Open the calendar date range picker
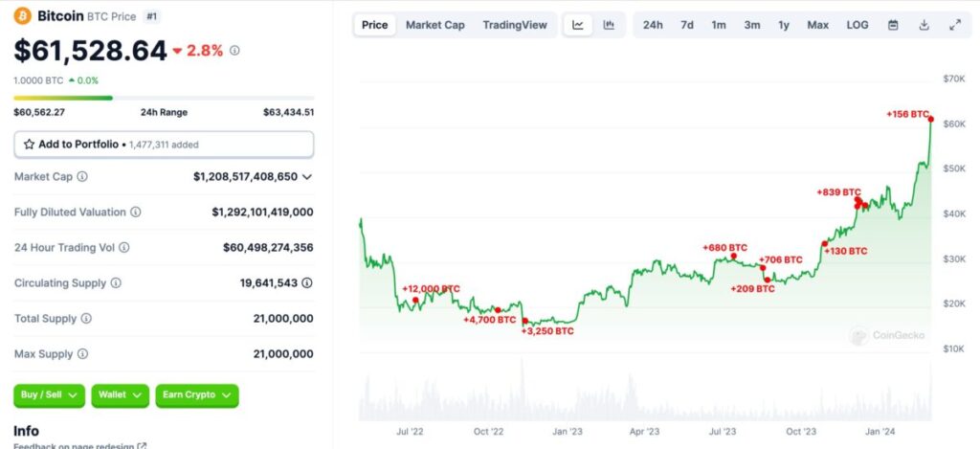The height and width of the screenshot is (449, 980). tap(893, 25)
